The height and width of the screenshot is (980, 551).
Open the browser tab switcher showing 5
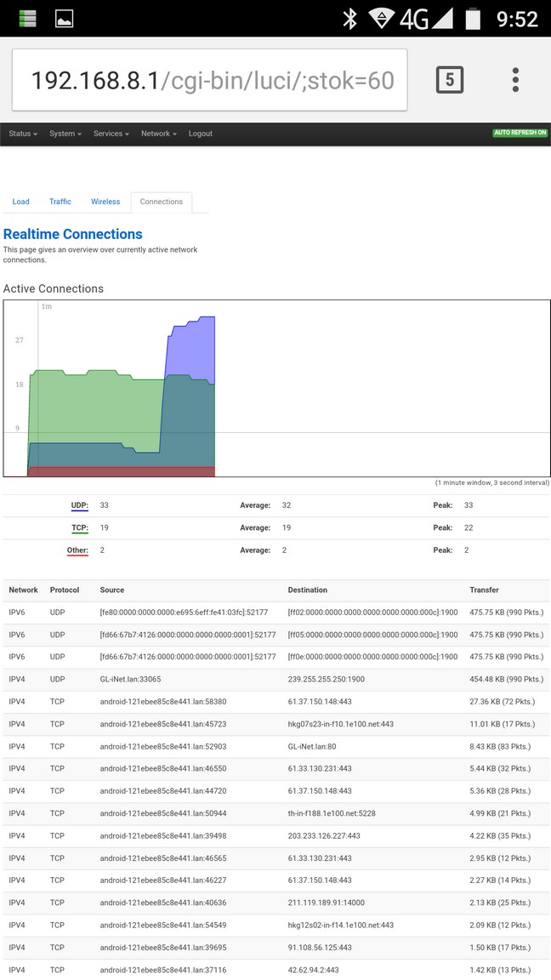point(449,80)
